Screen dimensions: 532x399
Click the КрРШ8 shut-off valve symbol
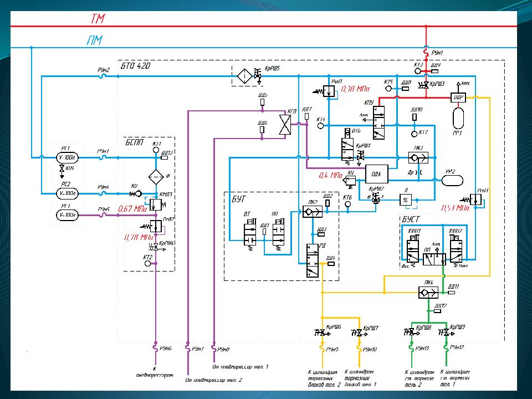pos(411,332)
